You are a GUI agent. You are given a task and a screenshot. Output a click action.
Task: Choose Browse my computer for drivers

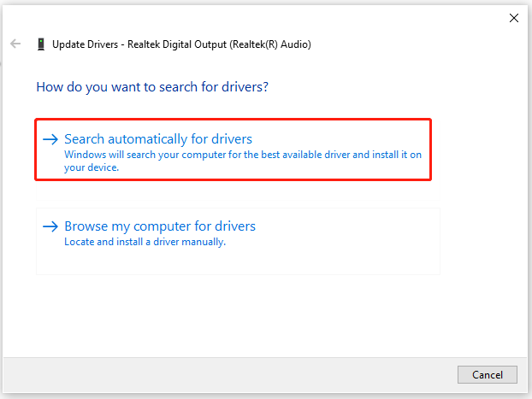coord(160,226)
